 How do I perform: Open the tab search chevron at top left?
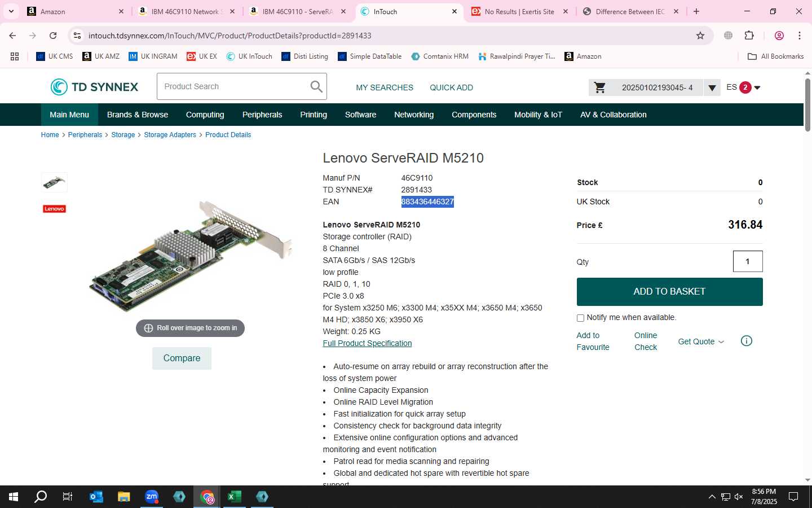[x=11, y=11]
